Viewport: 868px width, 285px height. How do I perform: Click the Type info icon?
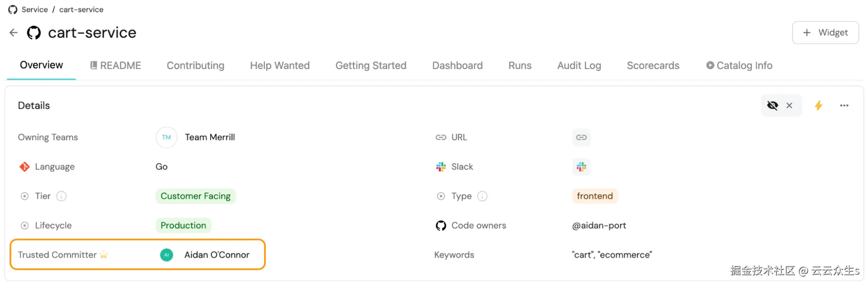coord(482,196)
